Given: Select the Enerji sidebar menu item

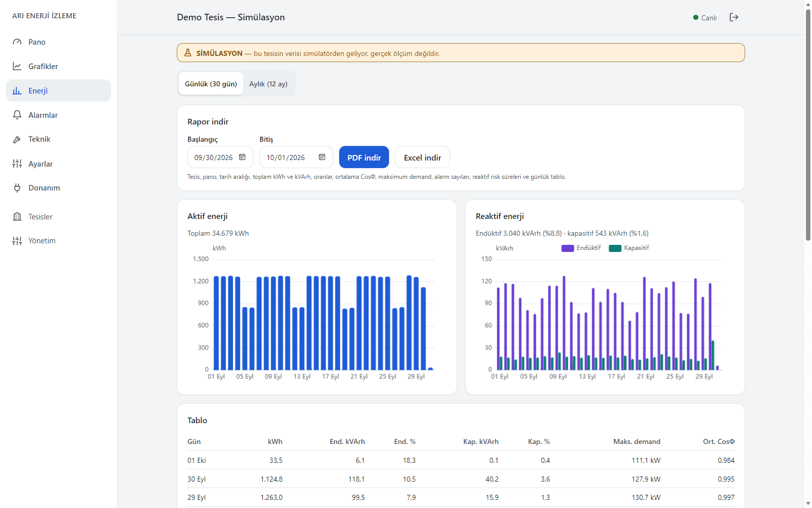Looking at the screenshot, I should pyautogui.click(x=58, y=90).
